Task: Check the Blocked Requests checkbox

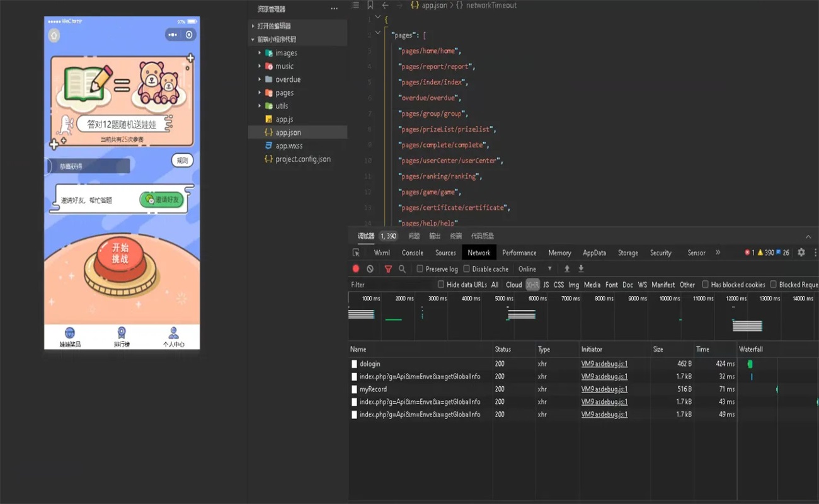Action: 774,285
